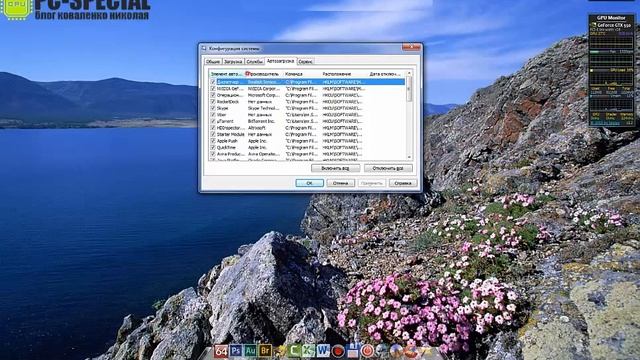Click the GeForce GTX 550 label in gadget
The image size is (640, 360).
[x=614, y=25]
